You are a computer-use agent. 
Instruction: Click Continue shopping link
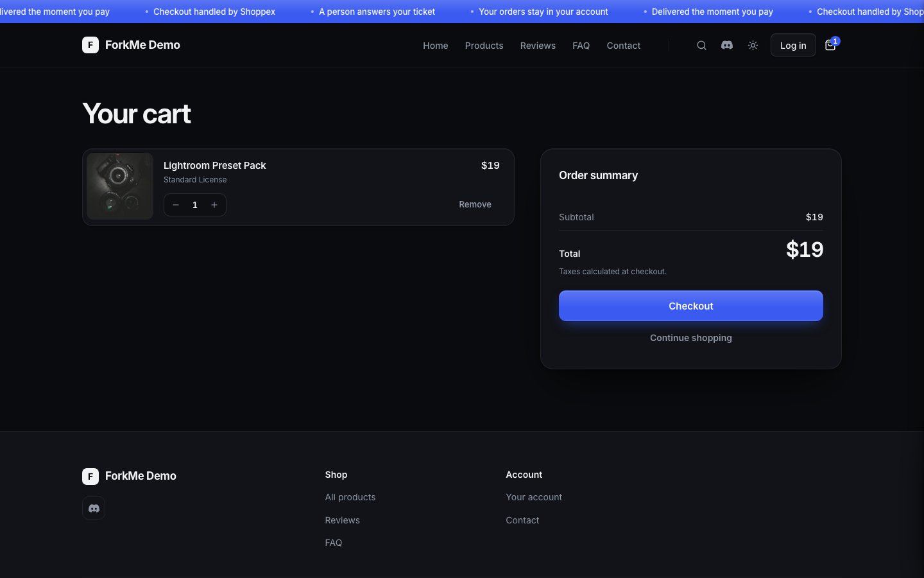[691, 338]
